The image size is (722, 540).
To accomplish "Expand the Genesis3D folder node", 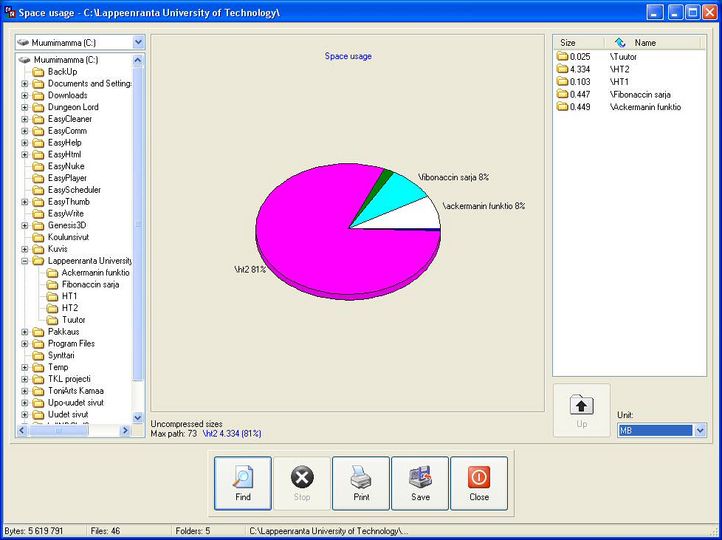I will point(25,226).
